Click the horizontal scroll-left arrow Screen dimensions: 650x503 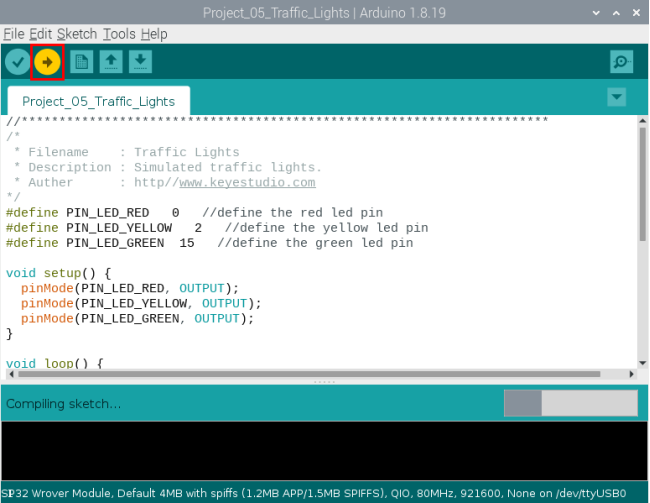pyautogui.click(x=11, y=374)
